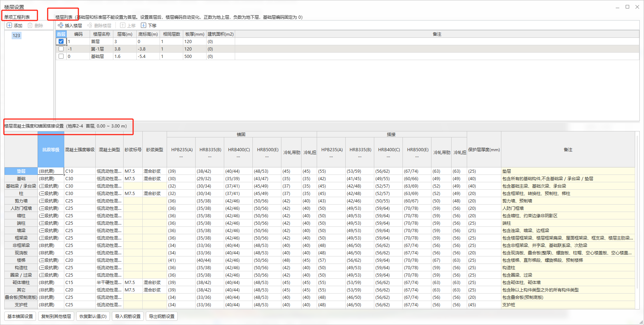Click the 插入楼层 toolbar icon
The width and height of the screenshot is (644, 325).
(60, 25)
